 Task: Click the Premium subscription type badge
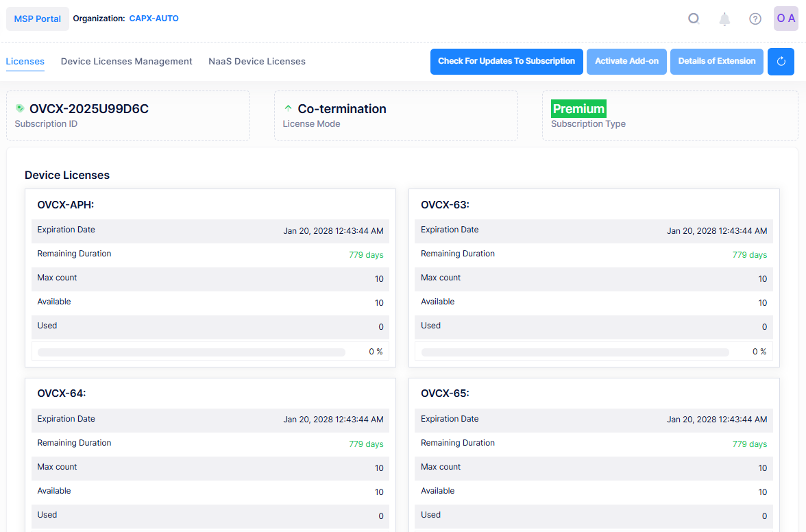(578, 109)
